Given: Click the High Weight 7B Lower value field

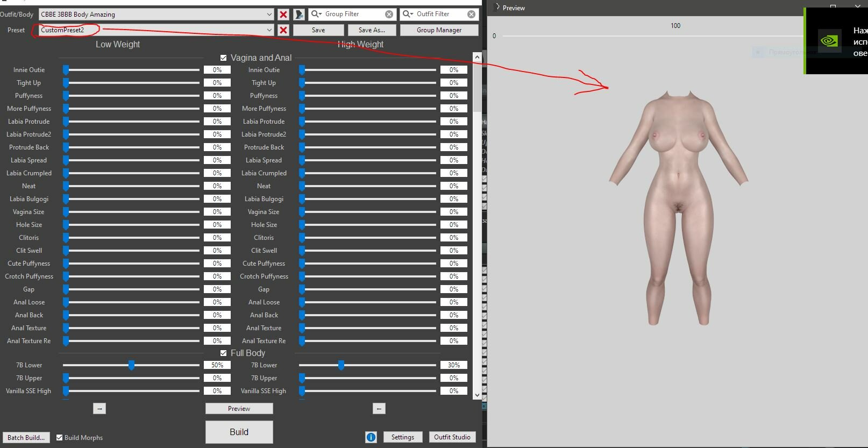Looking at the screenshot, I should 454,365.
